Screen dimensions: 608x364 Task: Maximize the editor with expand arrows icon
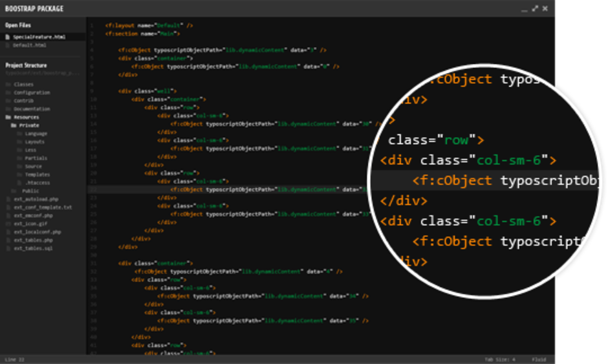535,8
